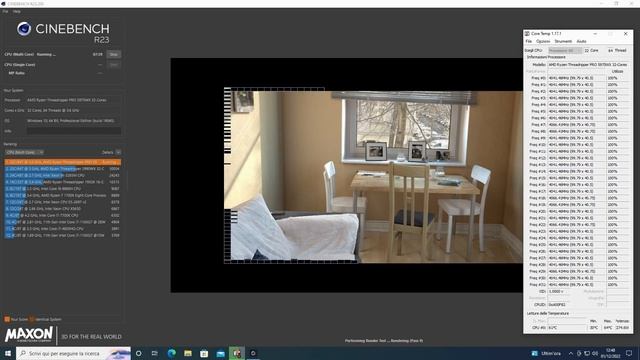The image size is (640, 360).
Task: Open the File menu in Cinebench
Action: [5, 11]
